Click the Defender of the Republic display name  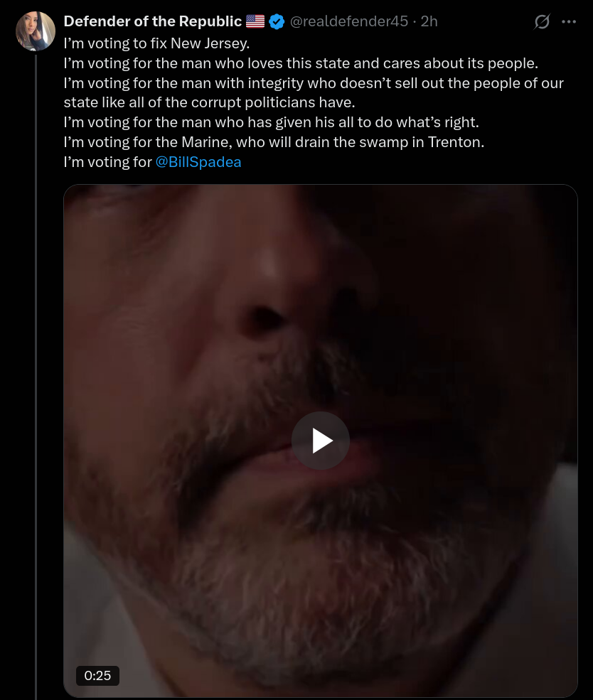pyautogui.click(x=153, y=21)
